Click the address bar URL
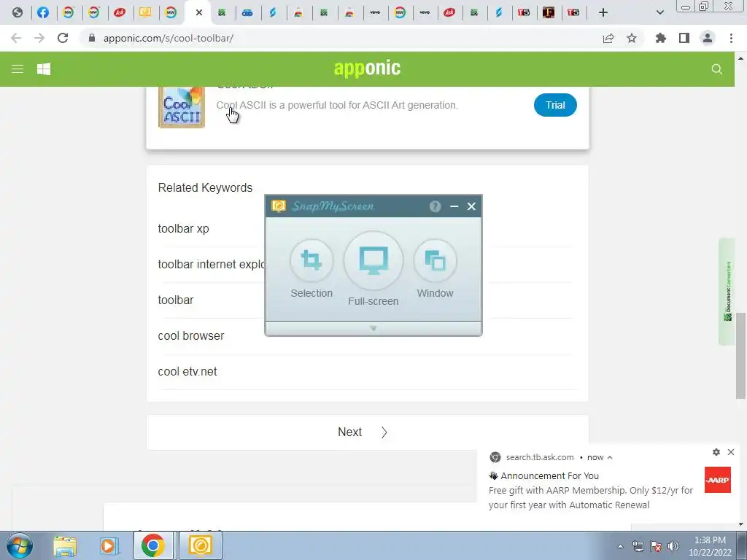The image size is (747, 560). click(169, 38)
